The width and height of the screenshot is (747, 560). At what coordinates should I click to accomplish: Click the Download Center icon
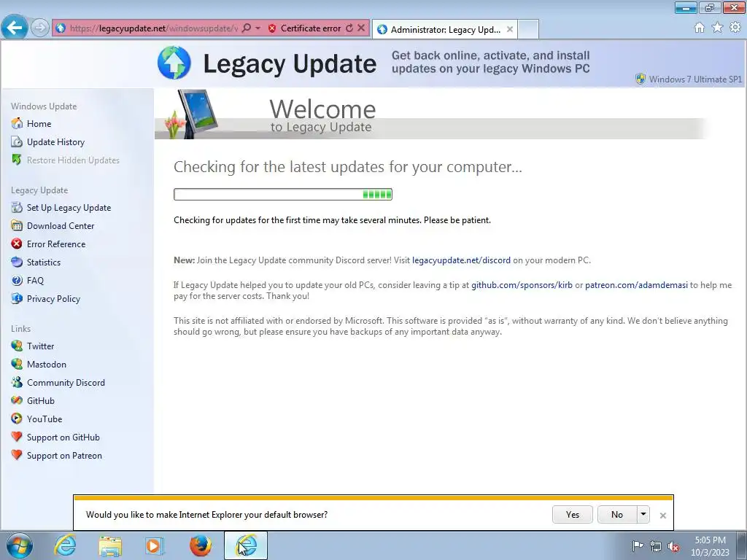[x=17, y=226]
